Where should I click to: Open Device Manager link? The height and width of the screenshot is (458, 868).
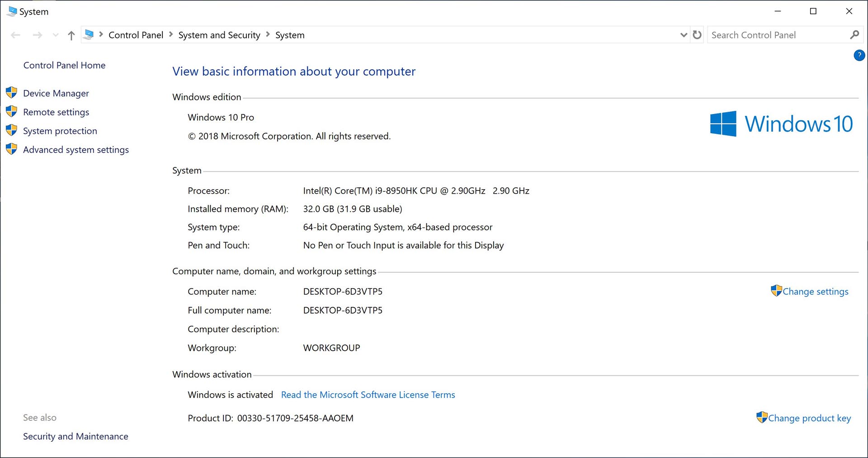(56, 93)
